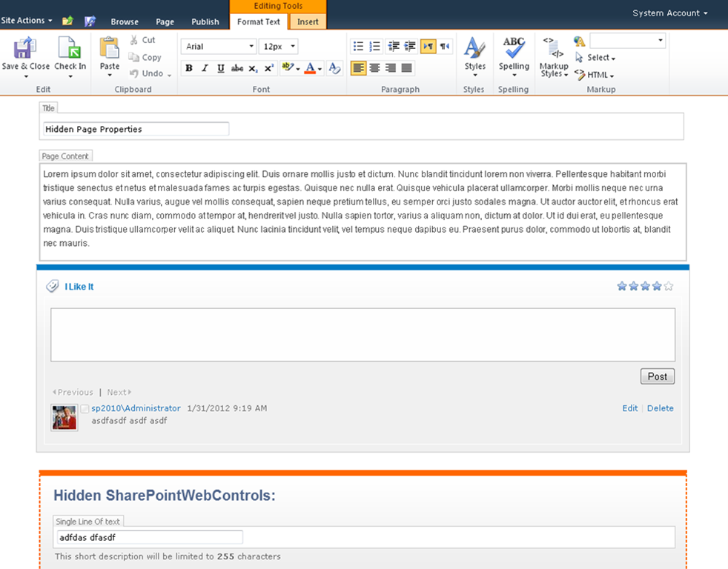This screenshot has height=569, width=728.
Task: Open the Arial font name dropdown
Action: (219, 47)
